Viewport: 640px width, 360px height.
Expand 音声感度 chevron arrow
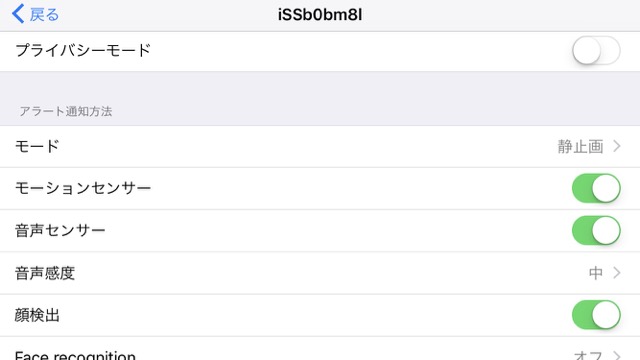coord(617,273)
